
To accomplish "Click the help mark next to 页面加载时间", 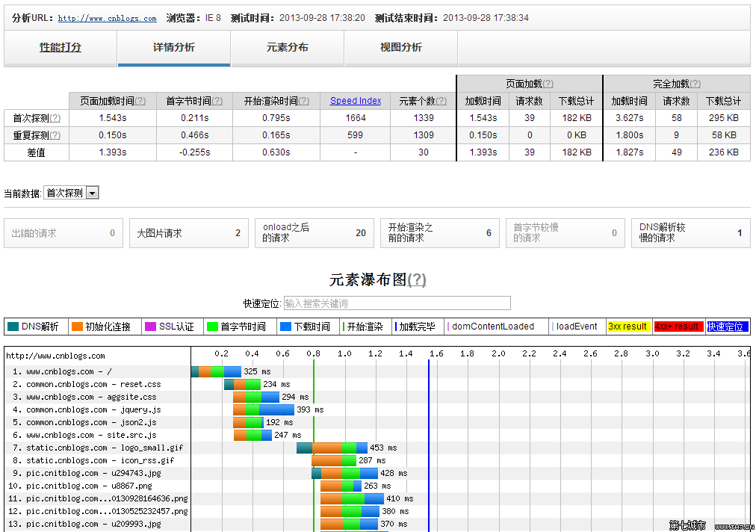I will 140,102.
